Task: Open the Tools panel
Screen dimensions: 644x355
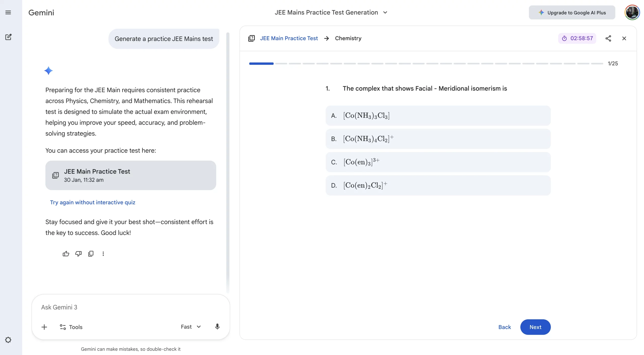Action: (x=71, y=327)
